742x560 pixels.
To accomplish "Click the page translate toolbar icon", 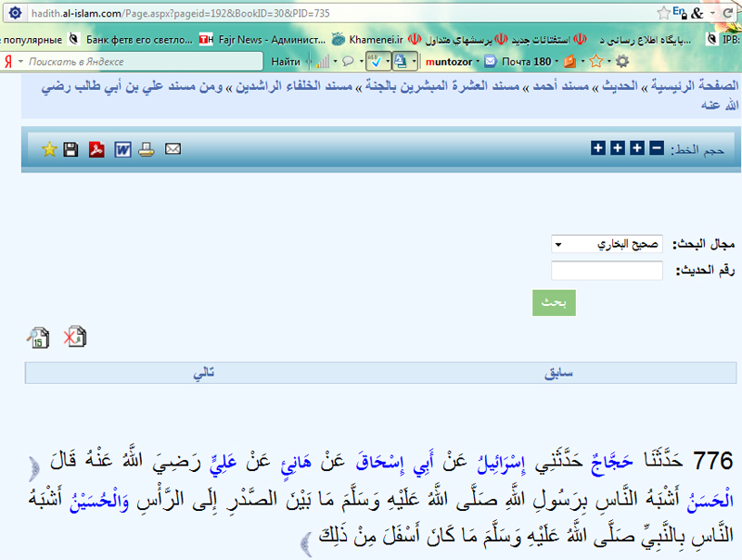I will (401, 61).
